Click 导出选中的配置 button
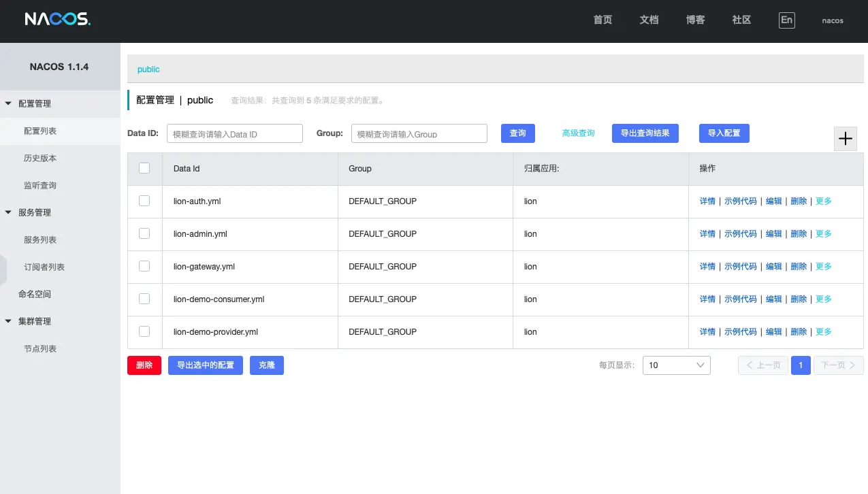The height and width of the screenshot is (494, 868). (206, 365)
